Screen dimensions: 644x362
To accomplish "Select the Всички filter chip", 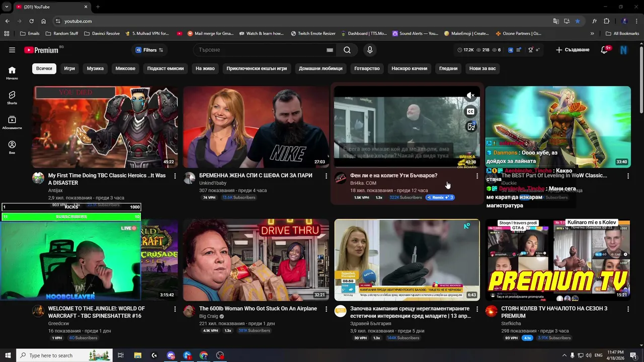I will coord(44,68).
